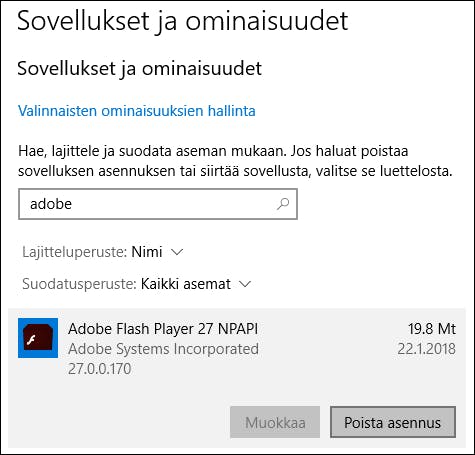475x455 pixels.
Task: Open the Lajitteluperuste Nimi sort dropdown
Action: pos(103,252)
